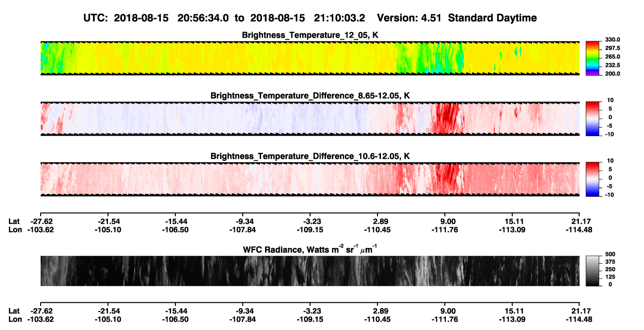This screenshot has height=330, width=644.
Task: Click the 'Lon' label on the upper axis
Action: pos(15,230)
